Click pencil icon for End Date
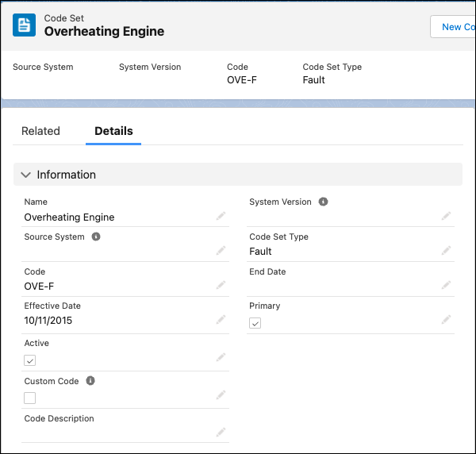This screenshot has height=454, width=476. (x=447, y=285)
